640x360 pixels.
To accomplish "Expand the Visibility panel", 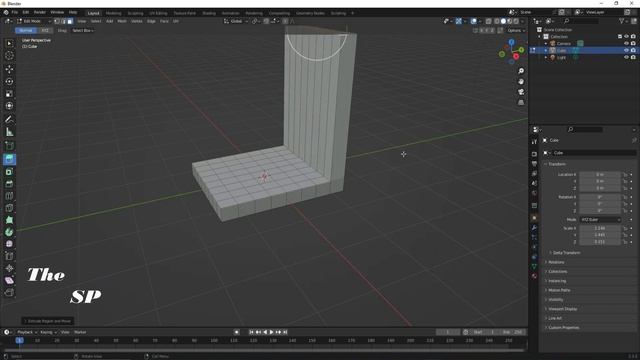I will 555,300.
